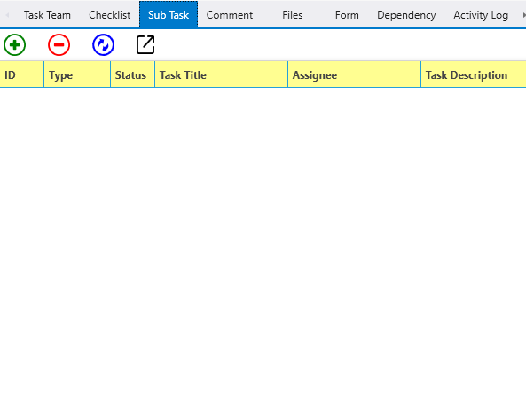
Task: Sort by Task Title column header
Action: coord(221,74)
